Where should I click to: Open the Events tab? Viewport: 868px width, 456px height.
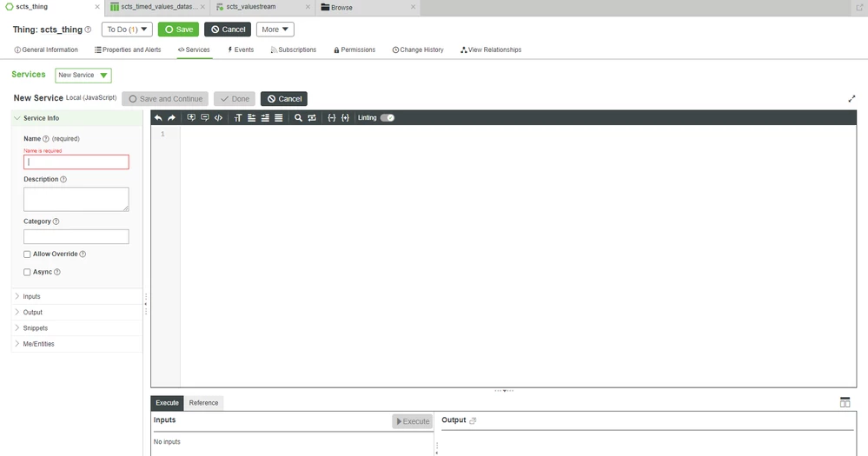(241, 50)
